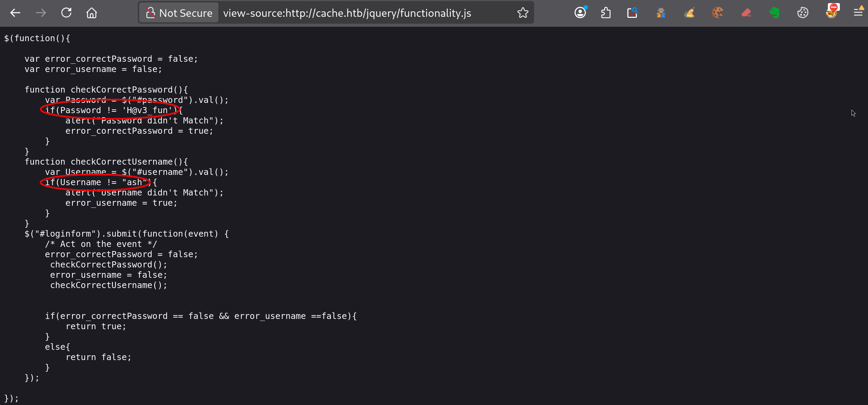The height and width of the screenshot is (405, 868).
Task: Click 'var error_correctPassword = false;' line
Action: click(111, 59)
